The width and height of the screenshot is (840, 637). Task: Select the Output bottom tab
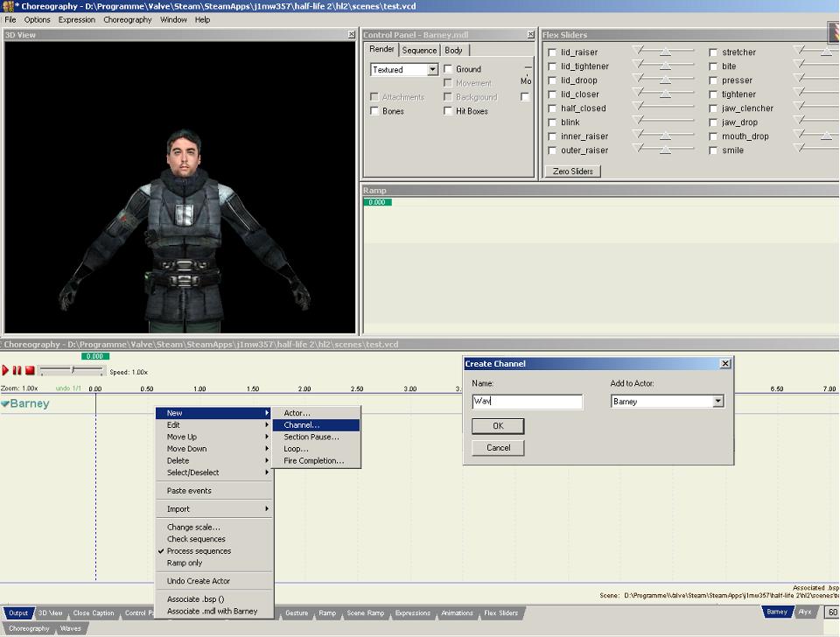(18, 612)
